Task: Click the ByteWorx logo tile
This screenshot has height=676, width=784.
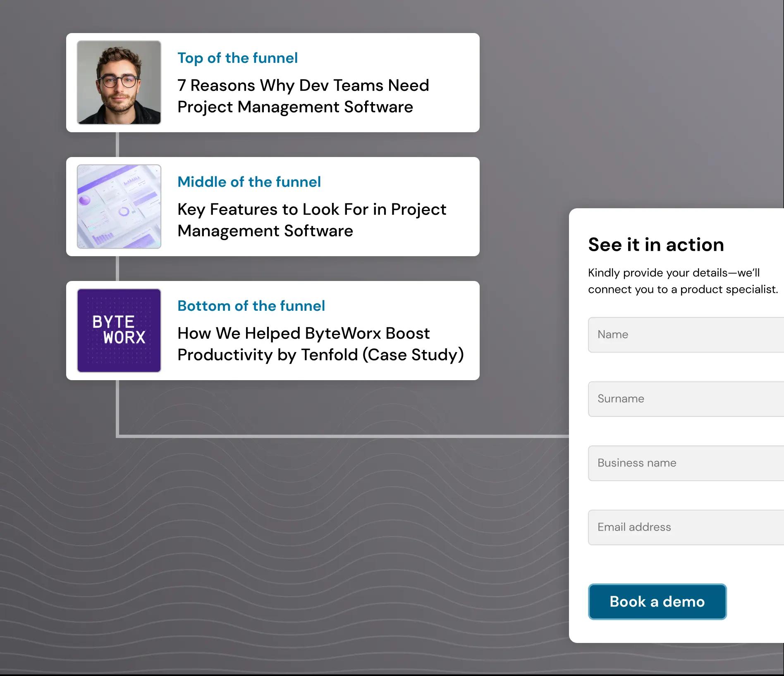Action: (119, 331)
